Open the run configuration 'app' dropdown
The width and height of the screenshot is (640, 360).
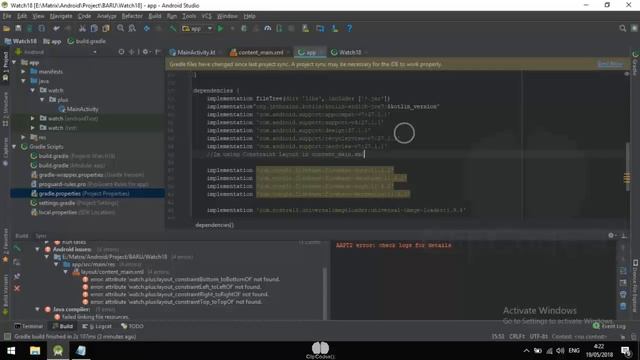(x=198, y=29)
